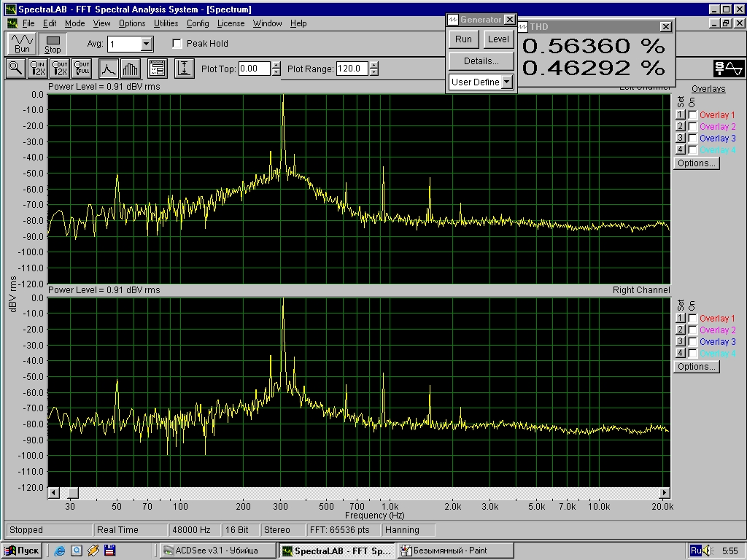The height and width of the screenshot is (560, 747).
Task: Increase Plot Top with up arrow
Action: [x=276, y=65]
